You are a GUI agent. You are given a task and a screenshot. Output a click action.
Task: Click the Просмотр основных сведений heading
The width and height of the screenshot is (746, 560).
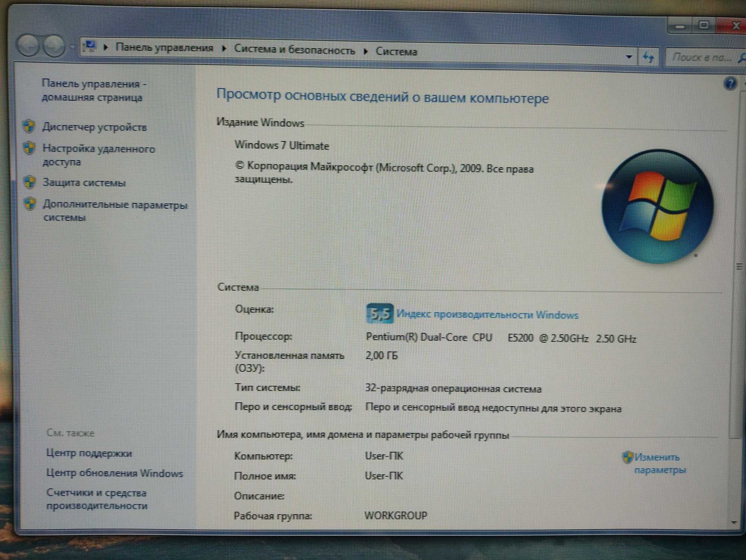tap(382, 96)
